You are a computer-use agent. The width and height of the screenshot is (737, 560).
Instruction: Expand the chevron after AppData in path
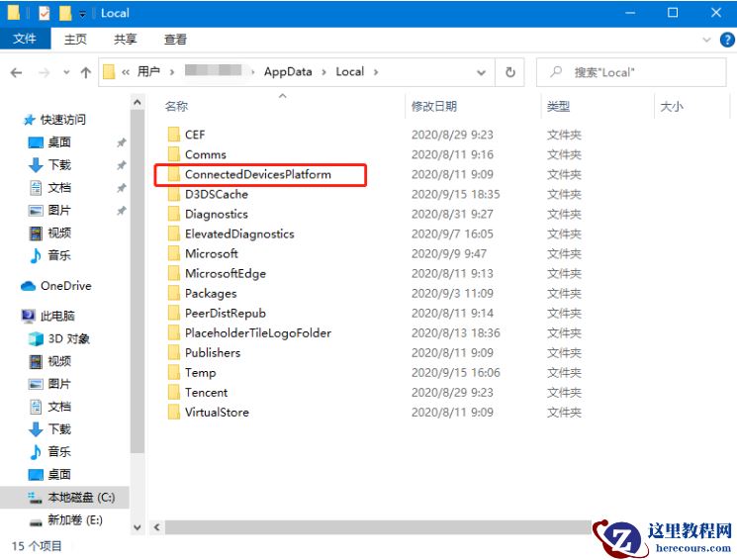point(323,72)
